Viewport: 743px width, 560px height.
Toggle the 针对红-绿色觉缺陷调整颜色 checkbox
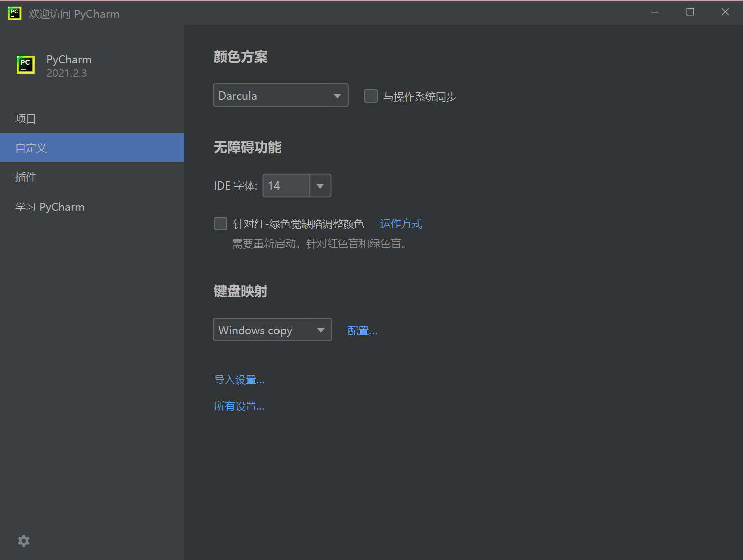(x=221, y=224)
